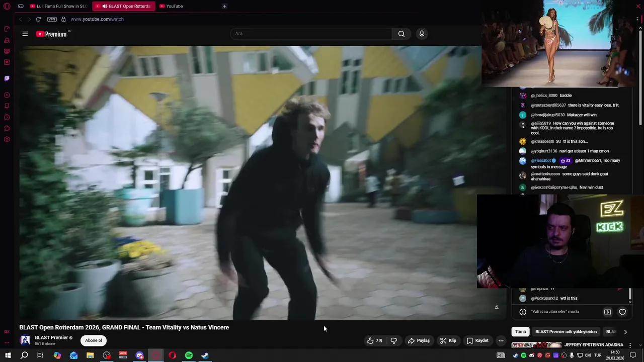Click chat message 'Navi win dust'
Viewport: 644px width, 362px height.
pyautogui.click(x=591, y=188)
